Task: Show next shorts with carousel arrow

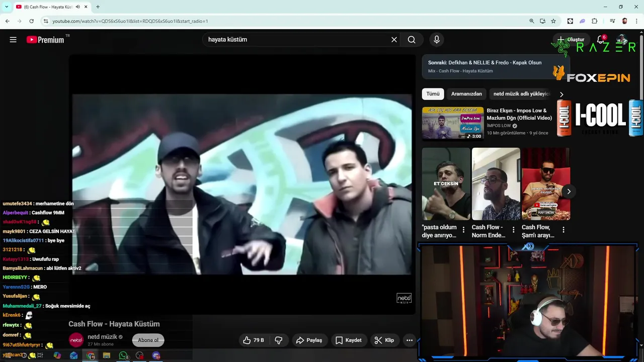Action: (569, 192)
